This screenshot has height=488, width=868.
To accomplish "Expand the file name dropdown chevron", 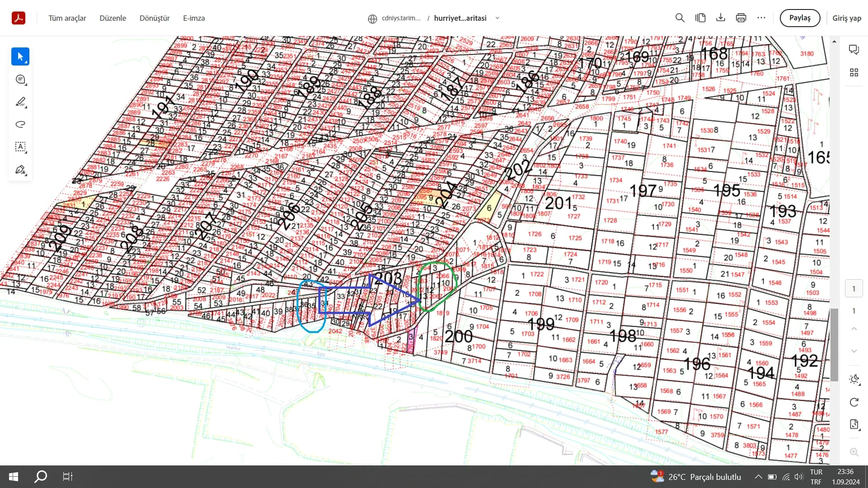I will [x=497, y=18].
